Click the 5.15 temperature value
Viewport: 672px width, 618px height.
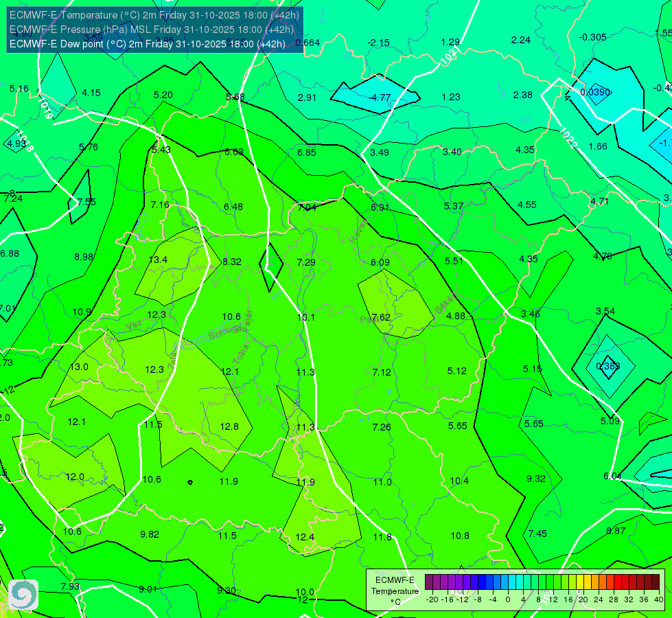tap(532, 369)
